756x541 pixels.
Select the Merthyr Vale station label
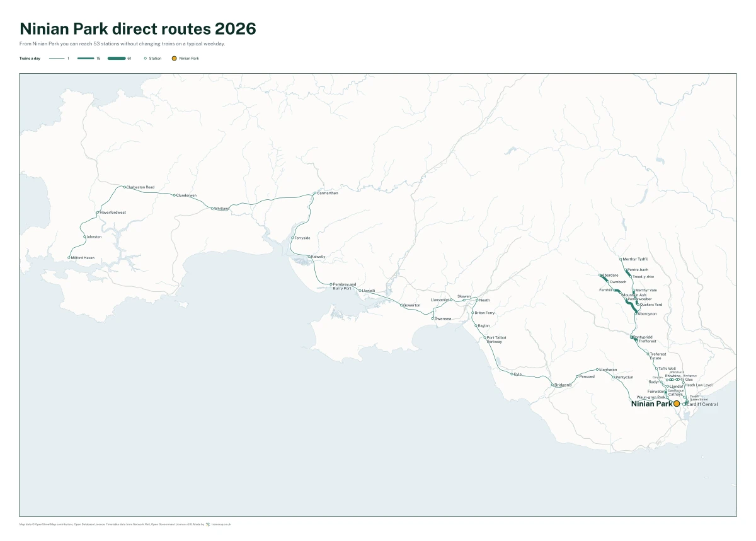point(646,290)
